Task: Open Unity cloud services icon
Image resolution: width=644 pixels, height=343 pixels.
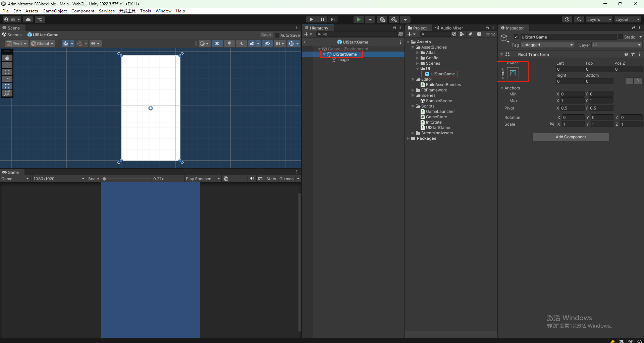Action: (x=28, y=19)
